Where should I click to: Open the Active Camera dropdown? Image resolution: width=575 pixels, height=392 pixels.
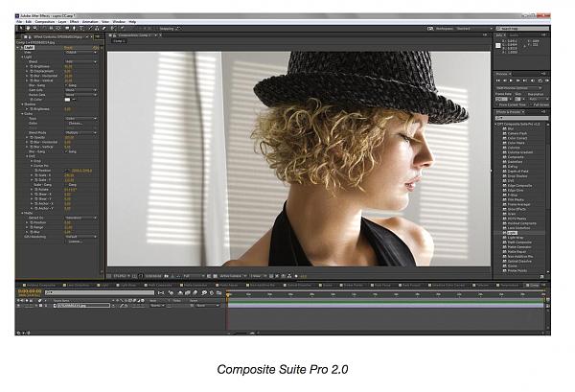pos(232,276)
